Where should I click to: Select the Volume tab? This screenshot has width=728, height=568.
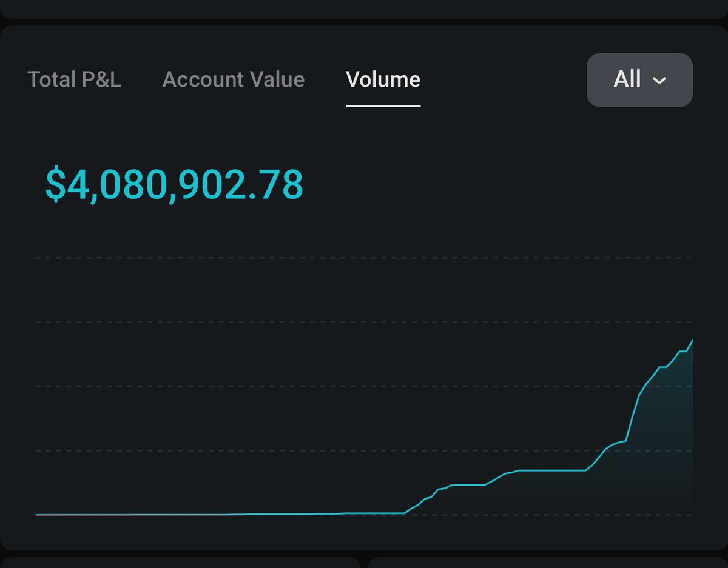[x=383, y=79]
